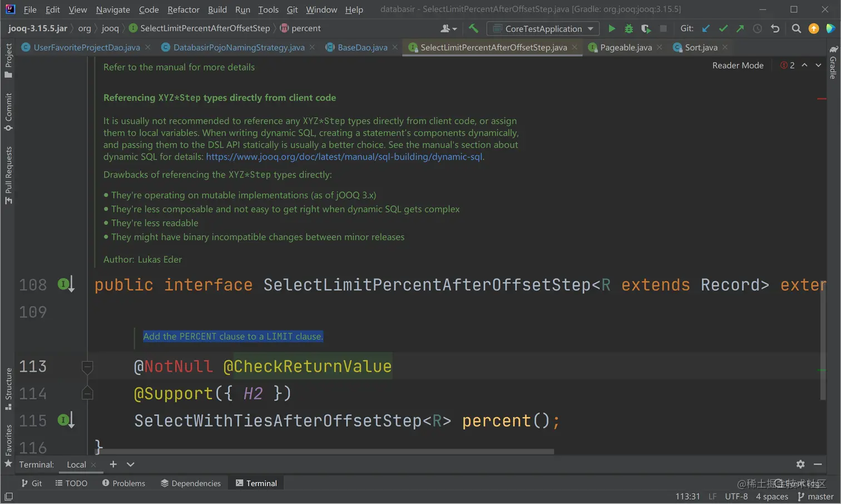Toggle the Project tool window
The width and height of the screenshot is (841, 504).
coord(8,61)
